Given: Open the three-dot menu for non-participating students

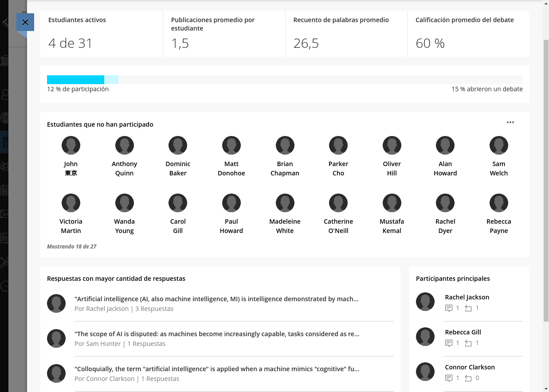Looking at the screenshot, I should 510,122.
